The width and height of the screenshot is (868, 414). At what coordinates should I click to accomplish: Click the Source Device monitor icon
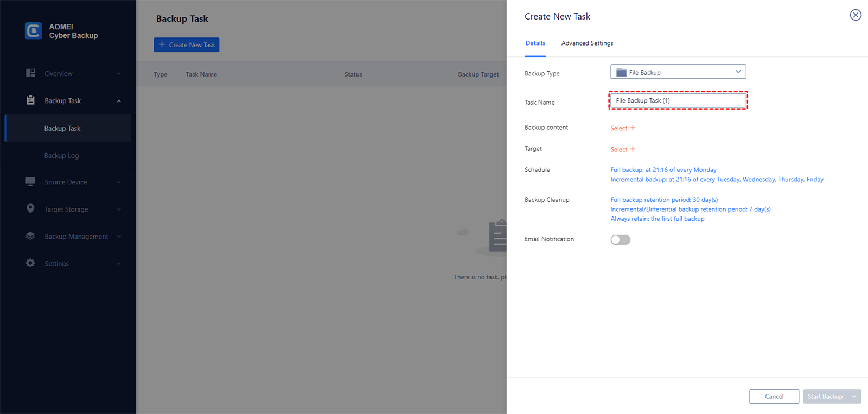pos(30,182)
